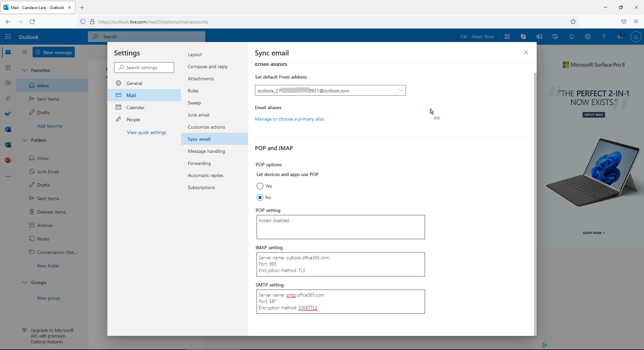644x350 pixels.
Task: Open Skype from the header
Action: tap(523, 37)
